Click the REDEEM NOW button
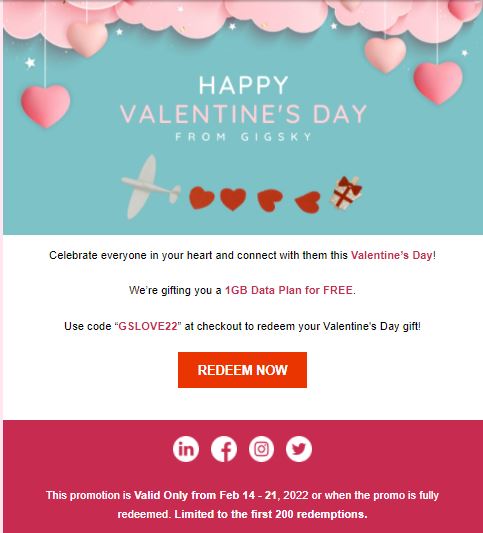Image resolution: width=483 pixels, height=533 pixels. click(x=242, y=370)
